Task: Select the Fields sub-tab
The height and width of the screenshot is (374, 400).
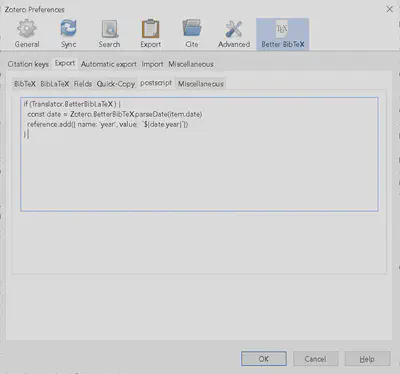Action: coord(83,84)
